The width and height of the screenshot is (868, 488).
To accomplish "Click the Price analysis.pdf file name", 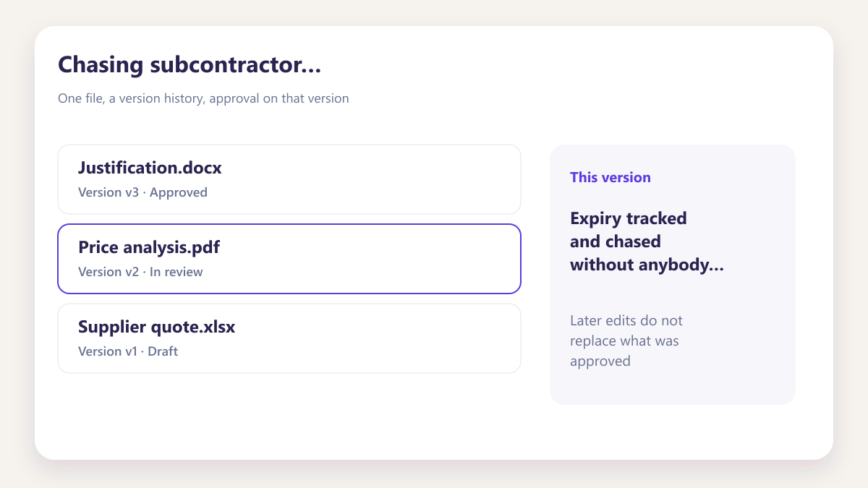I will (149, 247).
